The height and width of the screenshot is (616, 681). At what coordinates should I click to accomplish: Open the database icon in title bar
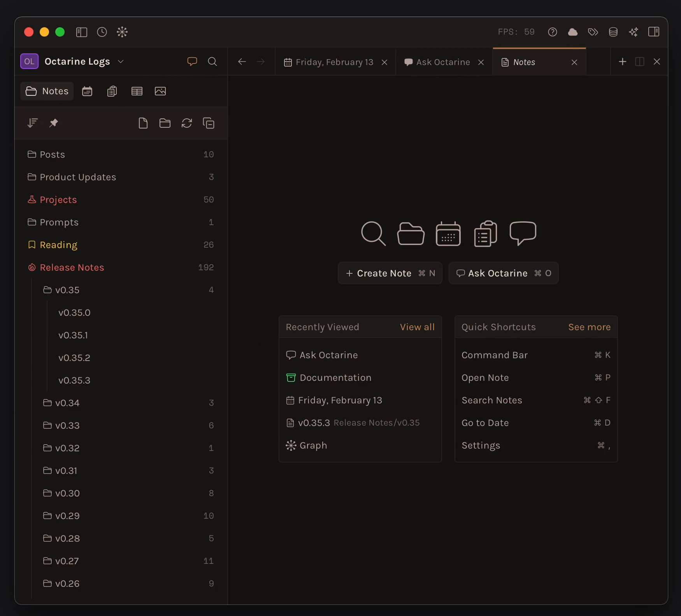613,32
